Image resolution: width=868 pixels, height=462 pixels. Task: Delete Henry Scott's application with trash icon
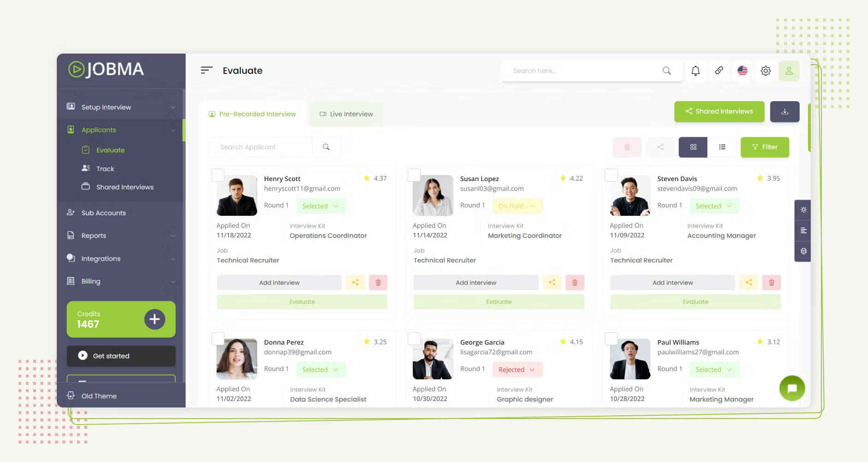pyautogui.click(x=378, y=283)
